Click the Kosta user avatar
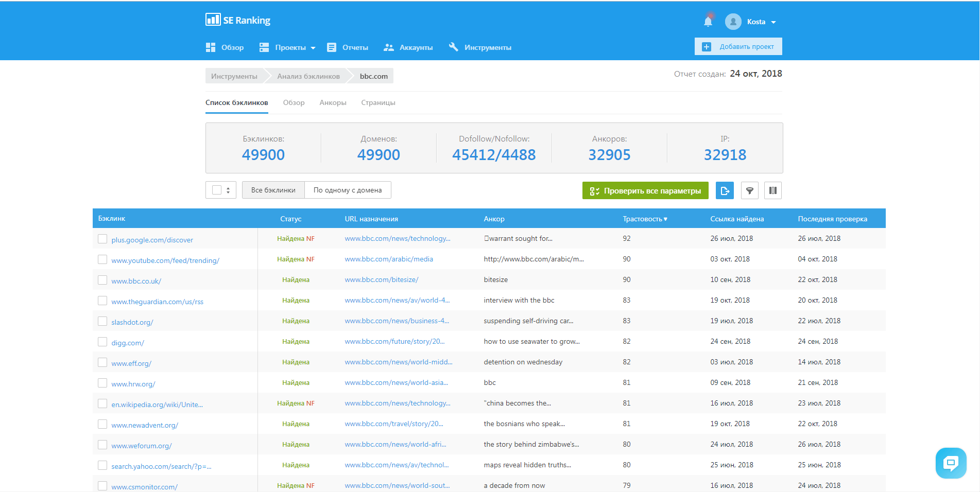Screen dimensions: 980x492 coord(733,22)
